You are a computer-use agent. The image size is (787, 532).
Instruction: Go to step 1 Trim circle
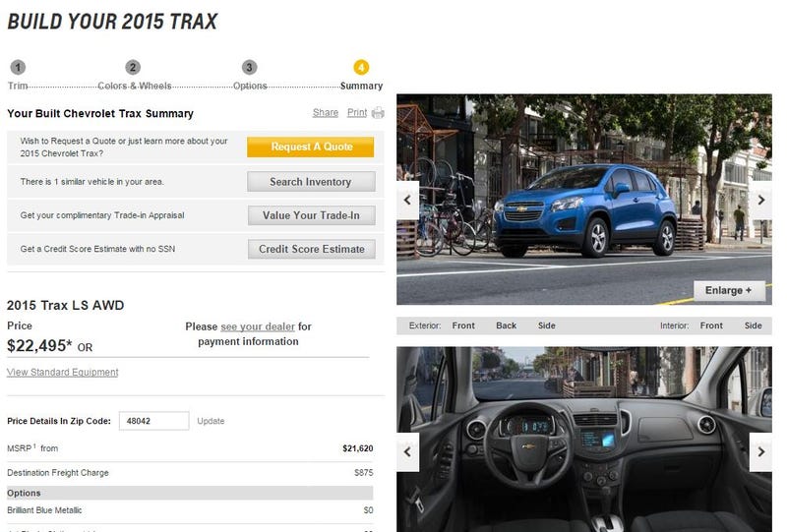(18, 67)
